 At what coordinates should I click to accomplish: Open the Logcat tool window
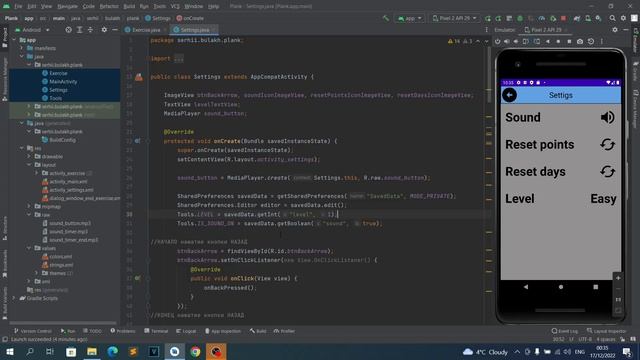click(x=186, y=331)
